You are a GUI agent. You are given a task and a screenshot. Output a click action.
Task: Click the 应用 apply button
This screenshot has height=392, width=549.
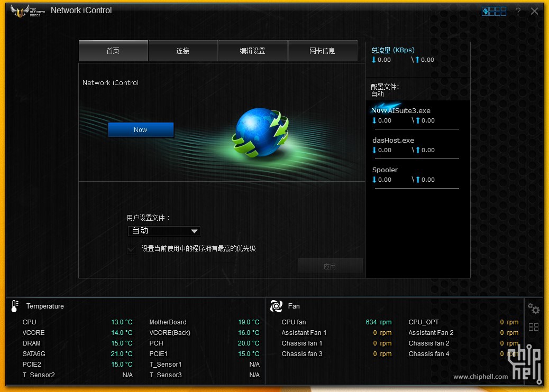pos(330,266)
